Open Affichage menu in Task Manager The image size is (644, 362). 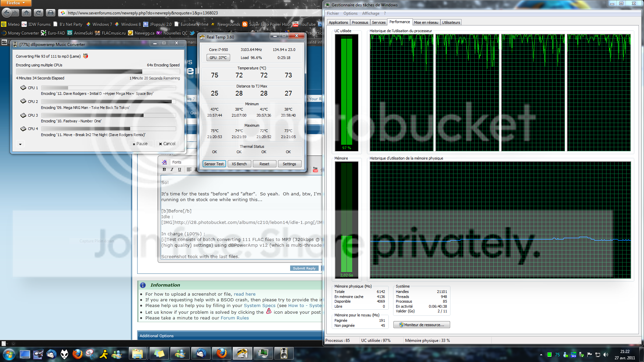pyautogui.click(x=371, y=13)
